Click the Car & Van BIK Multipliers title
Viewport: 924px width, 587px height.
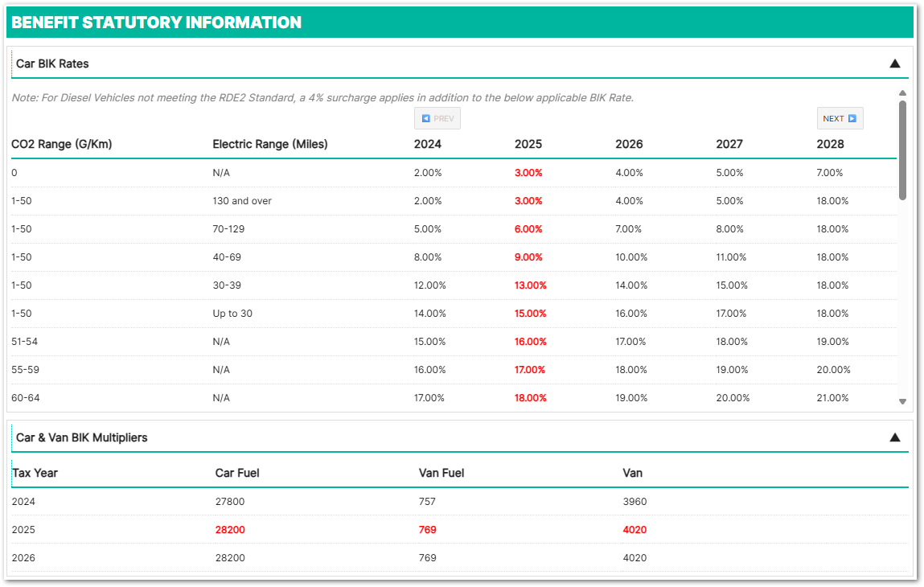pos(81,437)
